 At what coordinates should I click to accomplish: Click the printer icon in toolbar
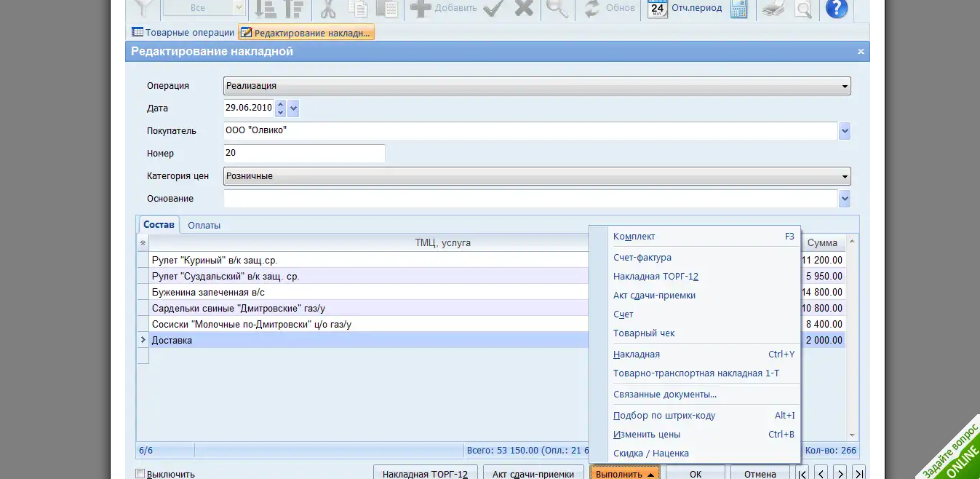pos(772,9)
